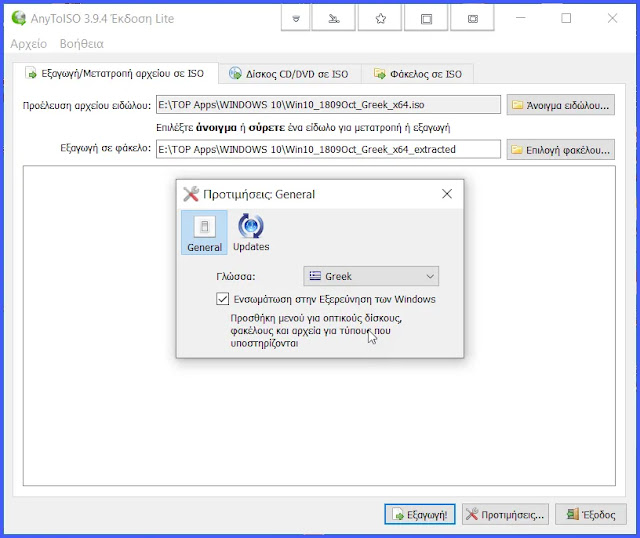
Task: Maximize the AnyToISO window
Action: point(566,18)
